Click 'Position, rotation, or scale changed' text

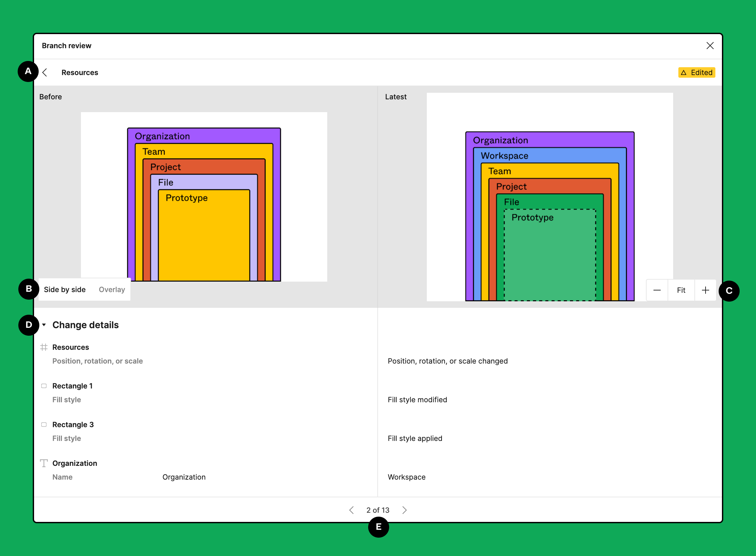click(448, 361)
